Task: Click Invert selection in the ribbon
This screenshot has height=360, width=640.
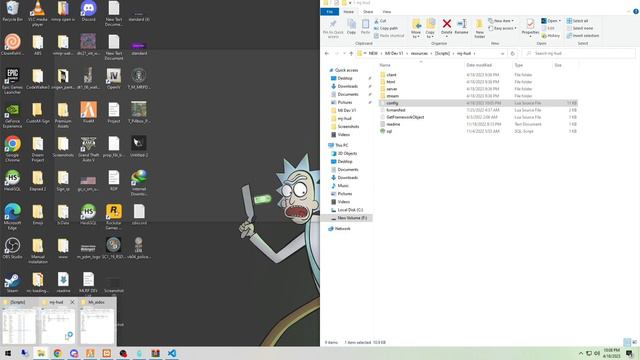Action: click(583, 36)
